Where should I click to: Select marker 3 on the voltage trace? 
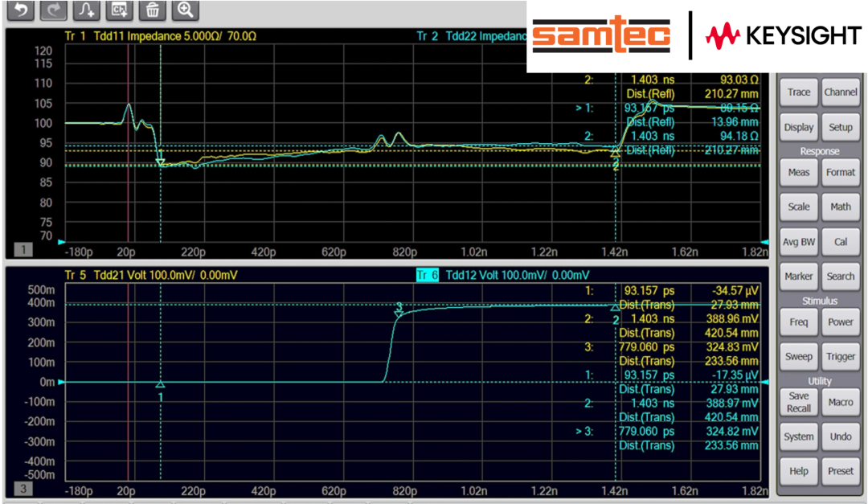(x=399, y=313)
